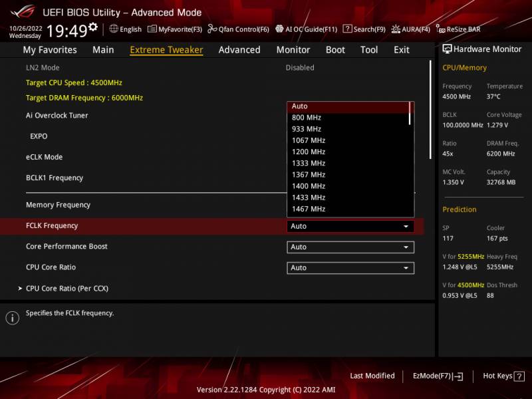
Task: Select 1333 MHz in the dropdown list
Action: pyautogui.click(x=348, y=164)
